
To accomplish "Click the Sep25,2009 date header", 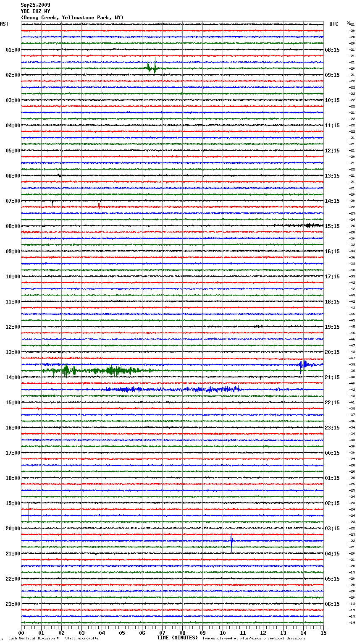I will (35, 5).
